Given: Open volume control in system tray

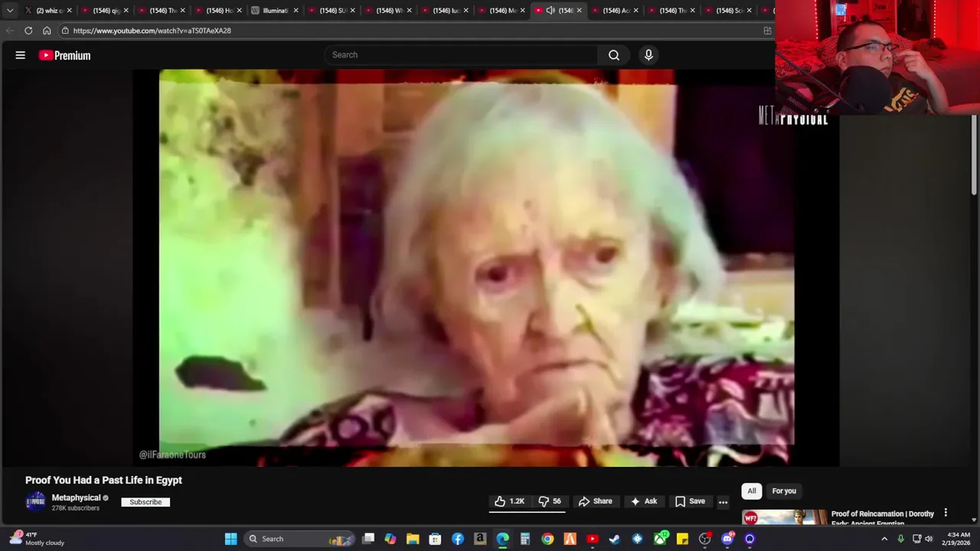Looking at the screenshot, I should pos(929,539).
